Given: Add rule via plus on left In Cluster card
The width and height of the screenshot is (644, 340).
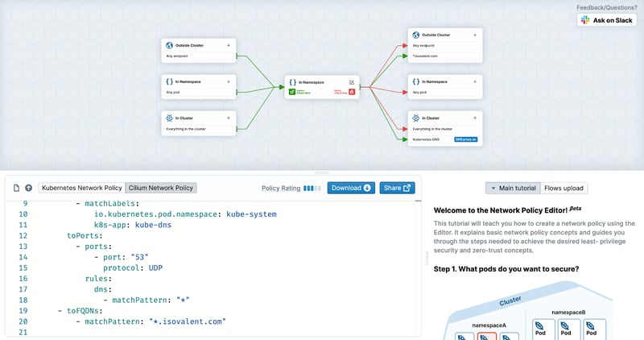Looking at the screenshot, I should coord(229,118).
